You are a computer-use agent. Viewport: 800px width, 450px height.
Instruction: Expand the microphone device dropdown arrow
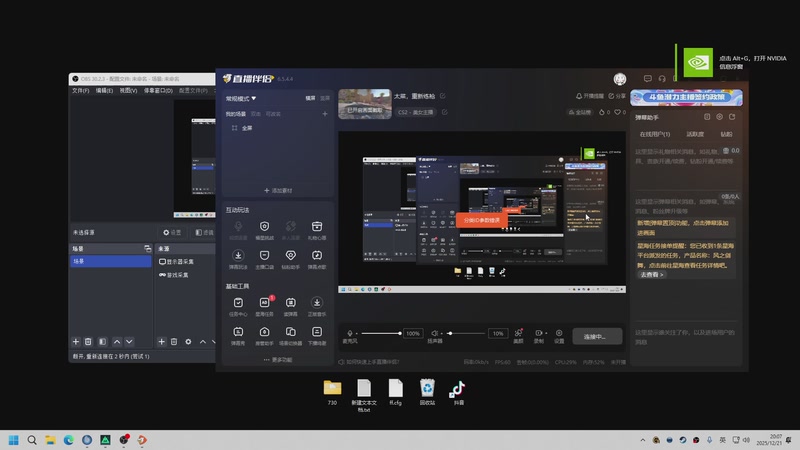(356, 333)
